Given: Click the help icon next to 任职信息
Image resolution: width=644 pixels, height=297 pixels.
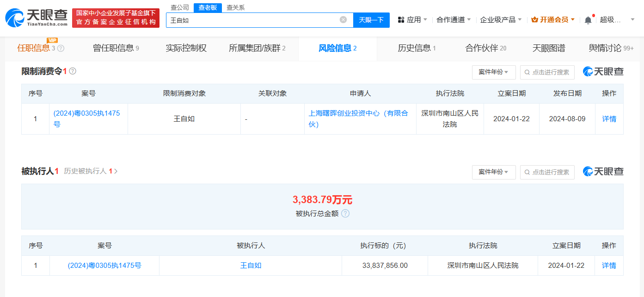Looking at the screenshot, I should click(61, 48).
